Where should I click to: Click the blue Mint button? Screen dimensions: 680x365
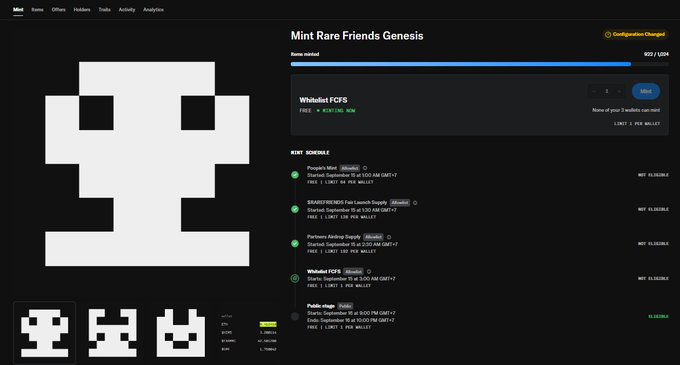click(646, 91)
